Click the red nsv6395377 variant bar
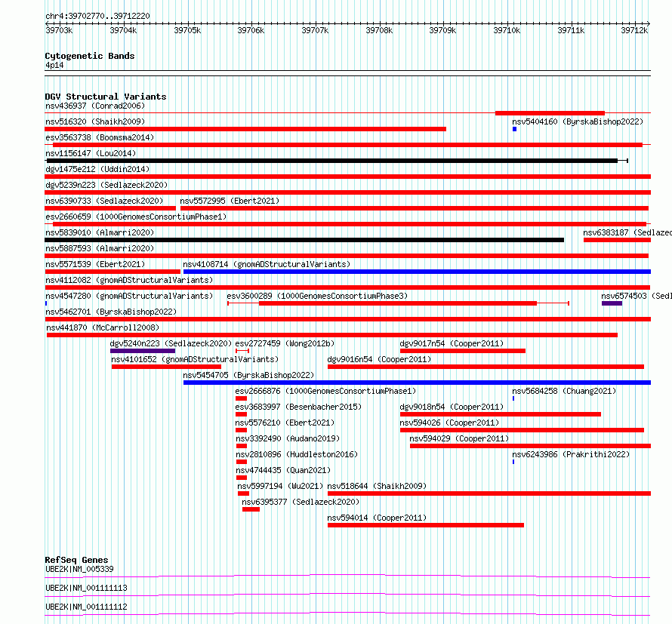The image size is (672, 624). [251, 509]
